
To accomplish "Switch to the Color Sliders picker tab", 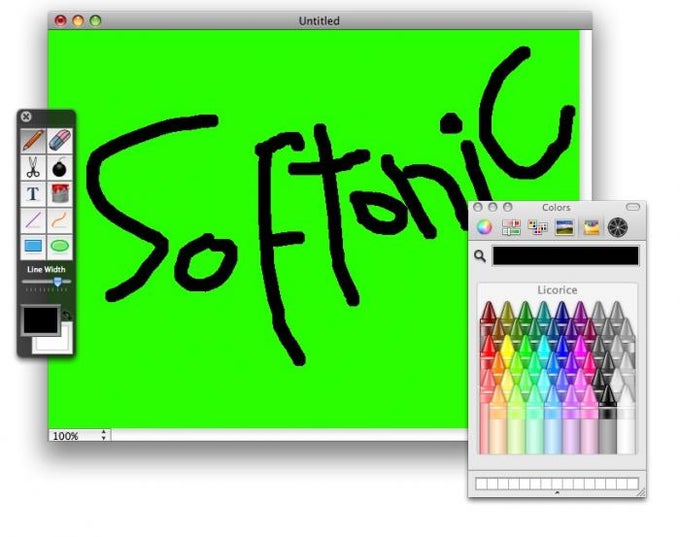I will 511,227.
